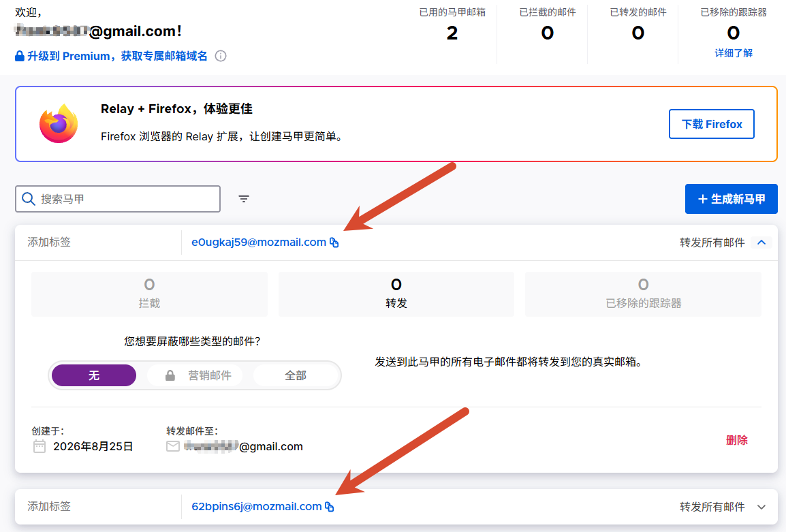Select 全部 to block all emails
This screenshot has height=532, width=786.
296,375
